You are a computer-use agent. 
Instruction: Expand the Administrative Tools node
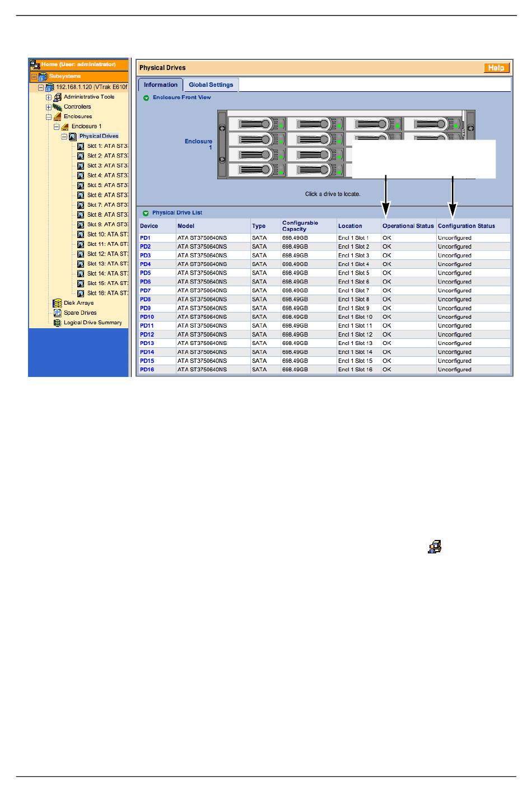tap(49, 97)
